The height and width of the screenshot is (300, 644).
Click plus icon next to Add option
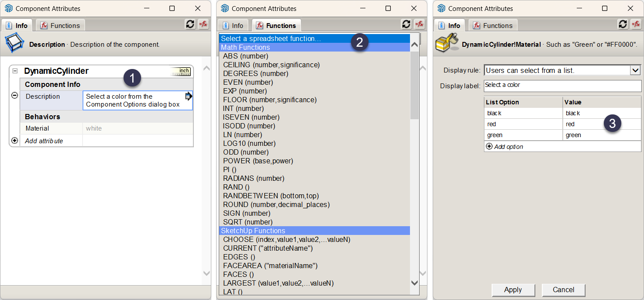[x=489, y=147]
